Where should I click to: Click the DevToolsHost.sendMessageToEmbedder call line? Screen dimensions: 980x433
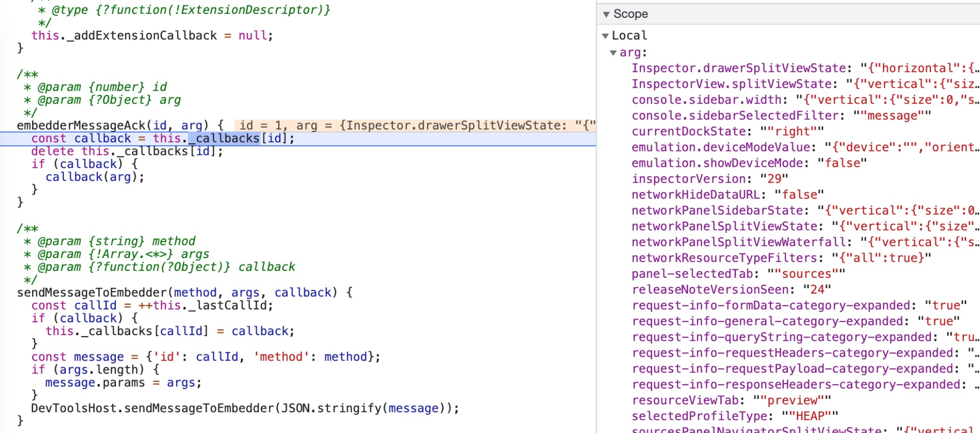point(245,409)
